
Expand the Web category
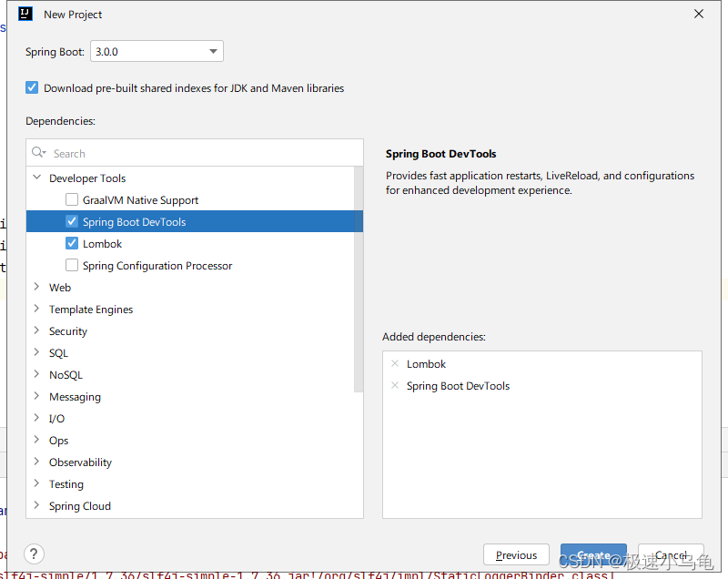coord(36,287)
